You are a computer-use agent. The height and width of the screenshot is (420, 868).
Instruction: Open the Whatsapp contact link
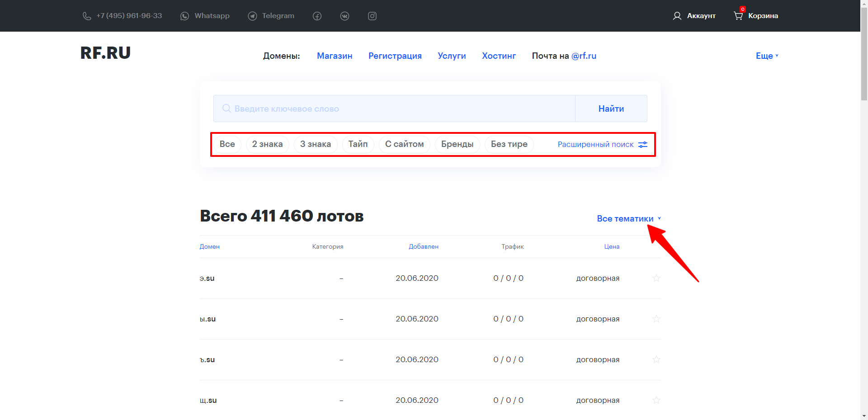pyautogui.click(x=205, y=16)
